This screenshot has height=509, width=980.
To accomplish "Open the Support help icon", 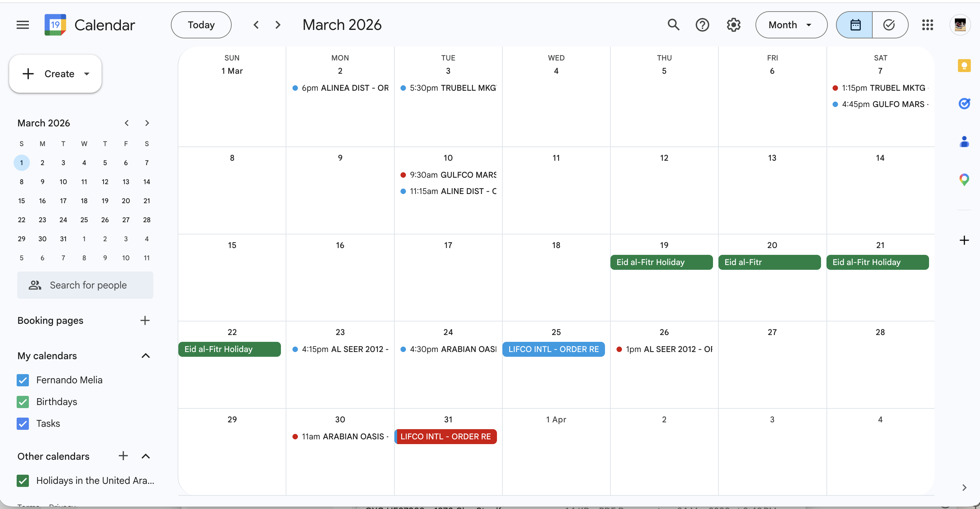I will coord(702,25).
